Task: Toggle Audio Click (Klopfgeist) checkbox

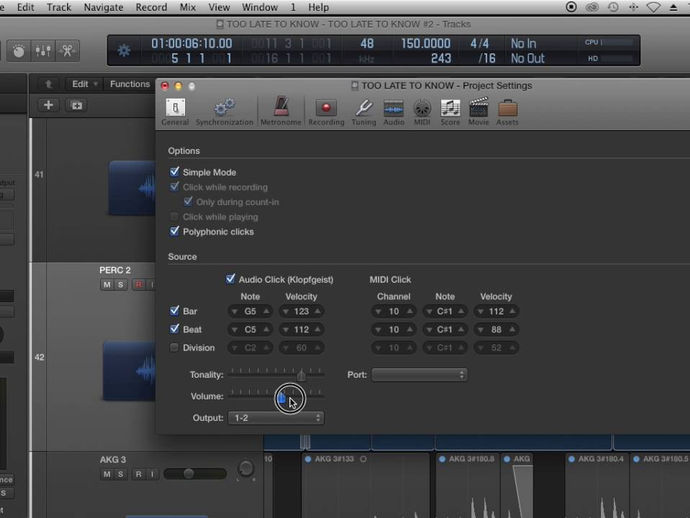Action: coord(230,279)
